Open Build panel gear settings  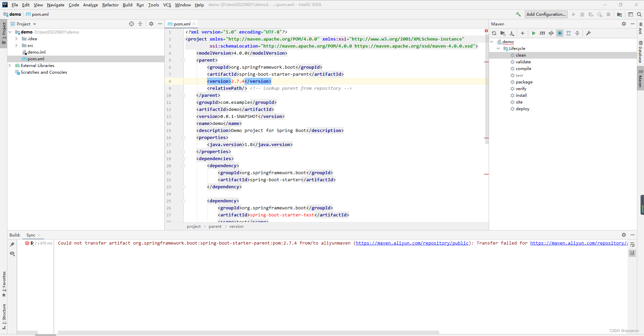[x=624, y=235]
